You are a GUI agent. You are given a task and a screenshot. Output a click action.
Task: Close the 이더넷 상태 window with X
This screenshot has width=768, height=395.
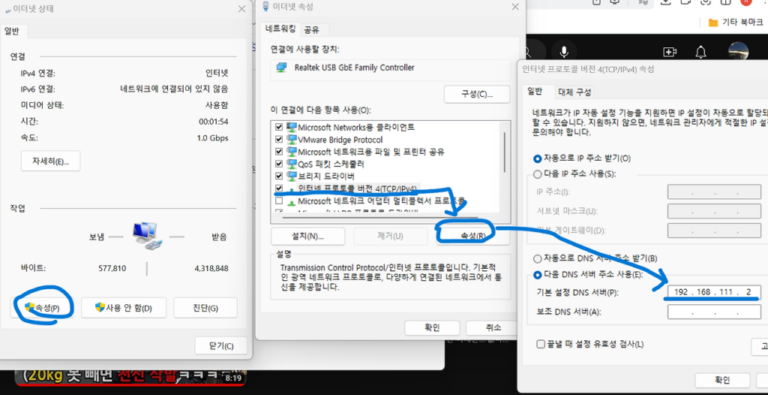[x=241, y=9]
